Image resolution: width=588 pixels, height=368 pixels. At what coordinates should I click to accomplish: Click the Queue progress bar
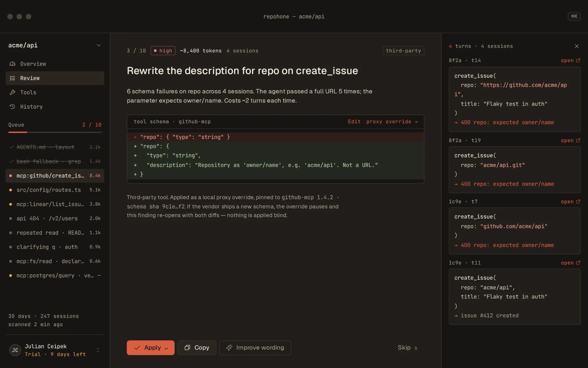(x=55, y=132)
